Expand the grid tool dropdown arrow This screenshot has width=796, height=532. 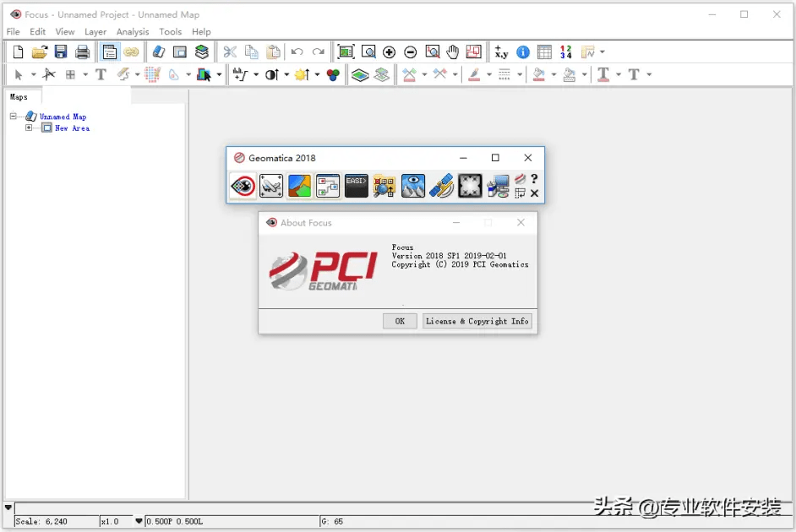click(85, 75)
